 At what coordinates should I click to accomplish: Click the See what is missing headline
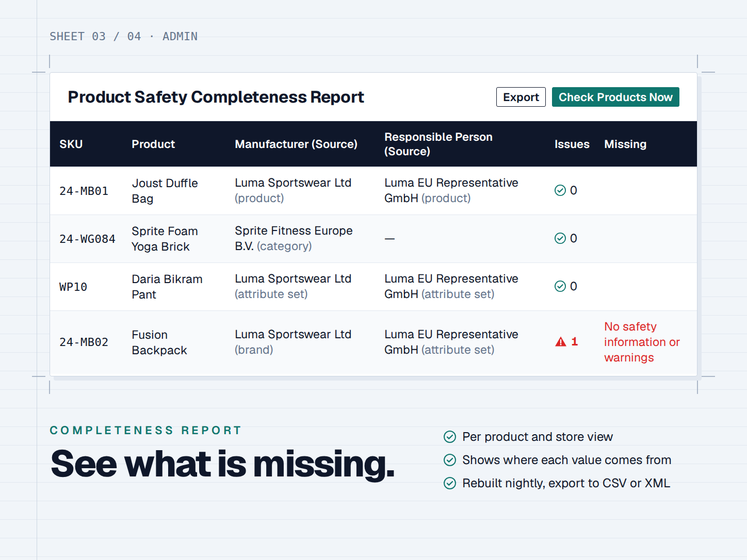point(223,464)
